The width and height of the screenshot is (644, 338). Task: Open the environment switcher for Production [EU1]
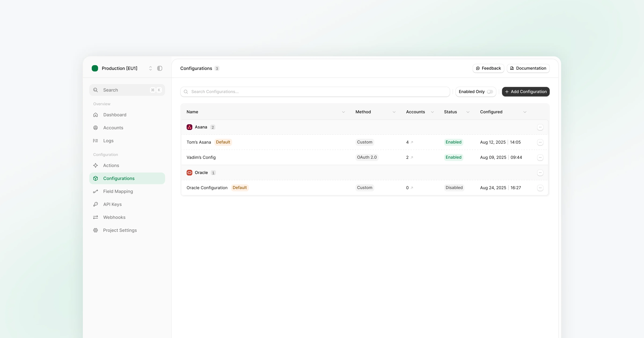151,68
